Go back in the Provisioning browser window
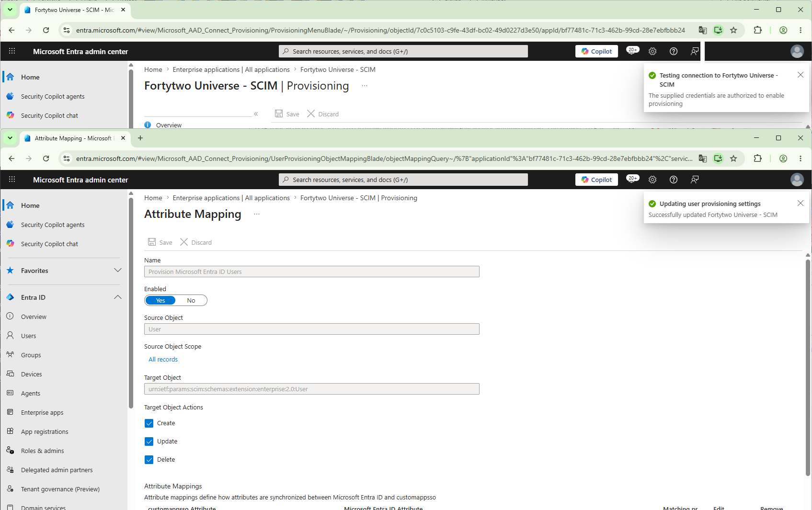 pos(11,30)
